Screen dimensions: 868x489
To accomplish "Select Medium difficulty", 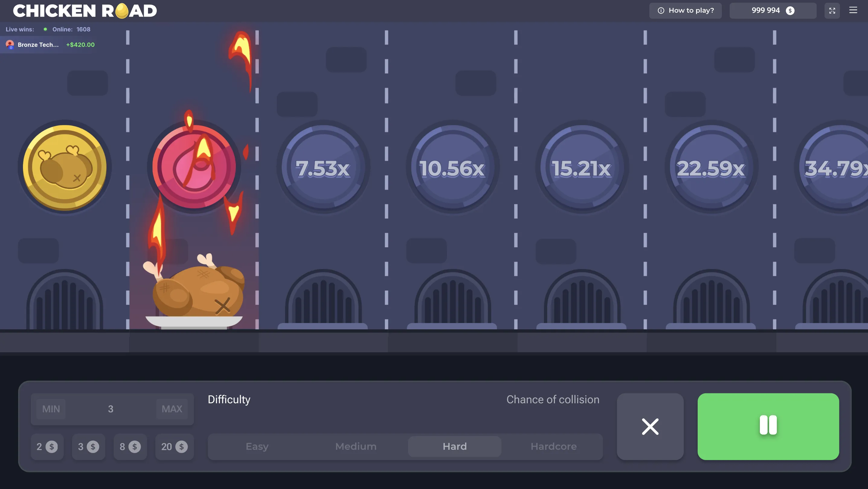I will 356,446.
